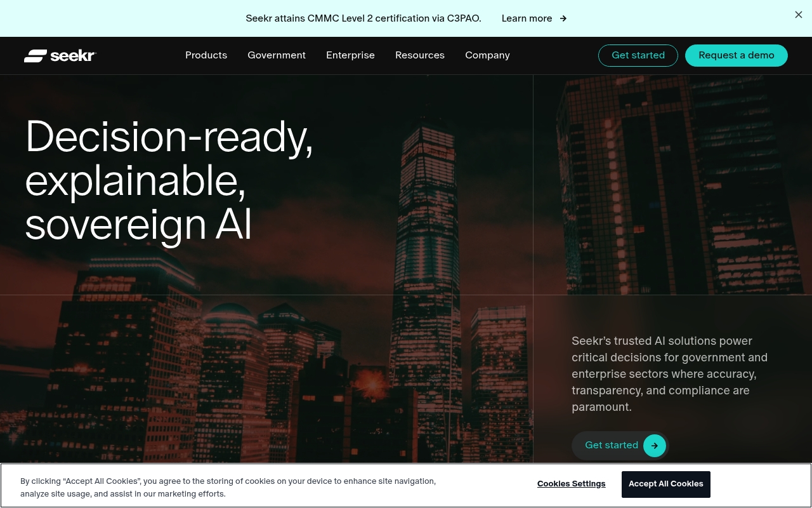Open the Government menu

[x=277, y=55]
